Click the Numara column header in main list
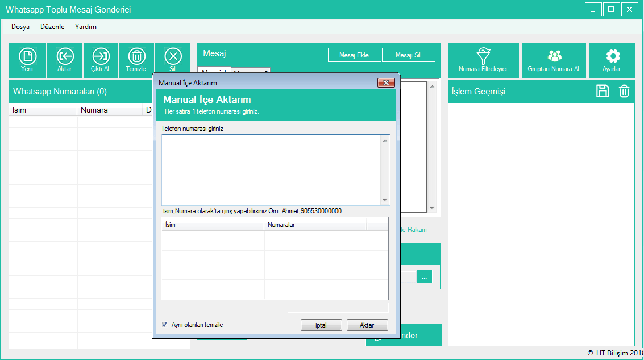This screenshot has height=360, width=644. 110,110
